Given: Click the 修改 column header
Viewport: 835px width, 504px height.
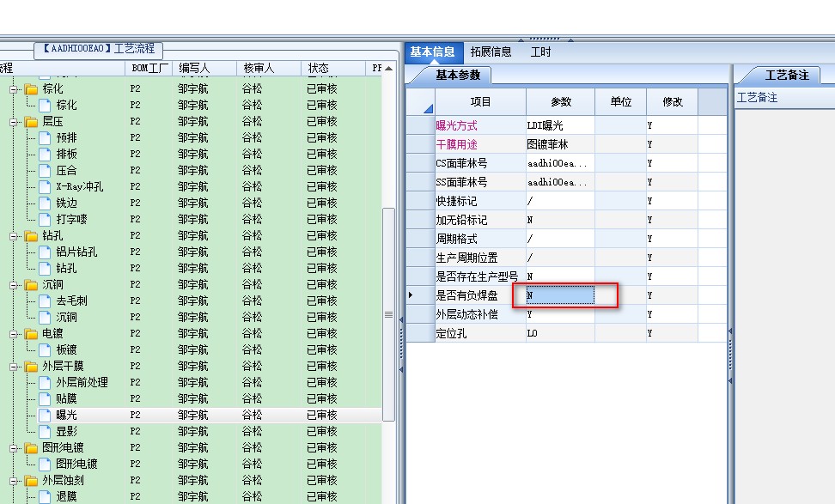Looking at the screenshot, I should click(x=673, y=102).
